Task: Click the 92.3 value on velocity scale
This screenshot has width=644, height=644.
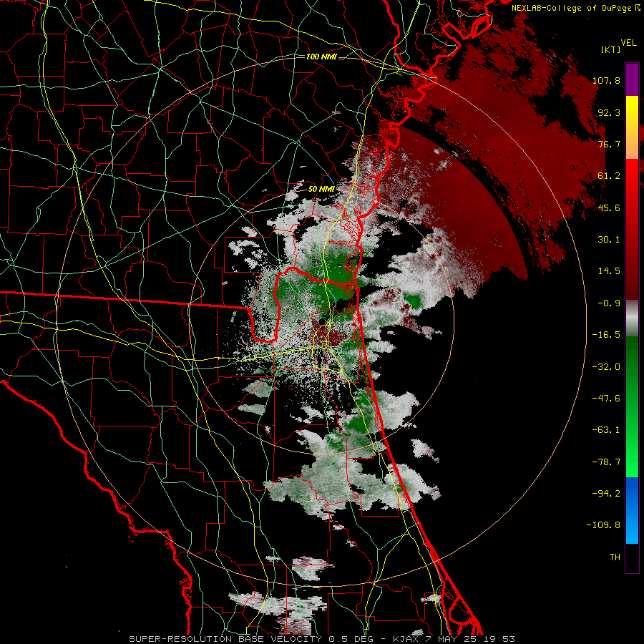Action: (609, 112)
